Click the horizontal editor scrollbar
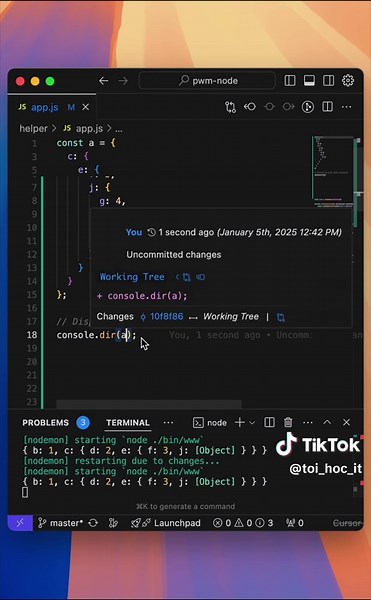The width and height of the screenshot is (371, 600). [x=149, y=404]
